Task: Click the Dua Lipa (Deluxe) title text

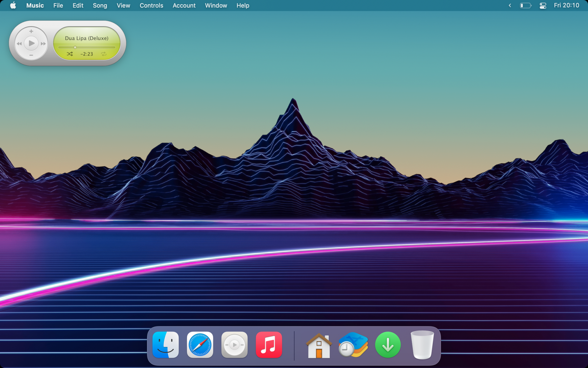Action: click(x=87, y=38)
